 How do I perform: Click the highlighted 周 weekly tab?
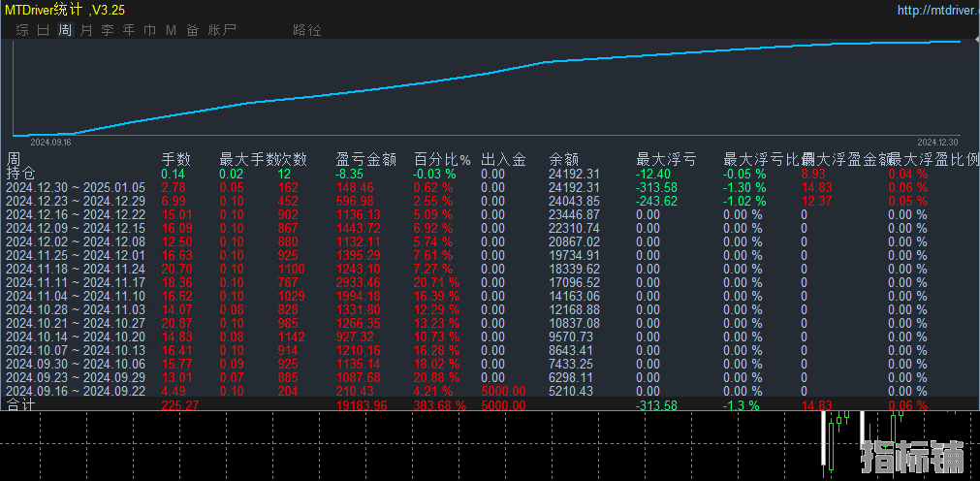pos(65,30)
